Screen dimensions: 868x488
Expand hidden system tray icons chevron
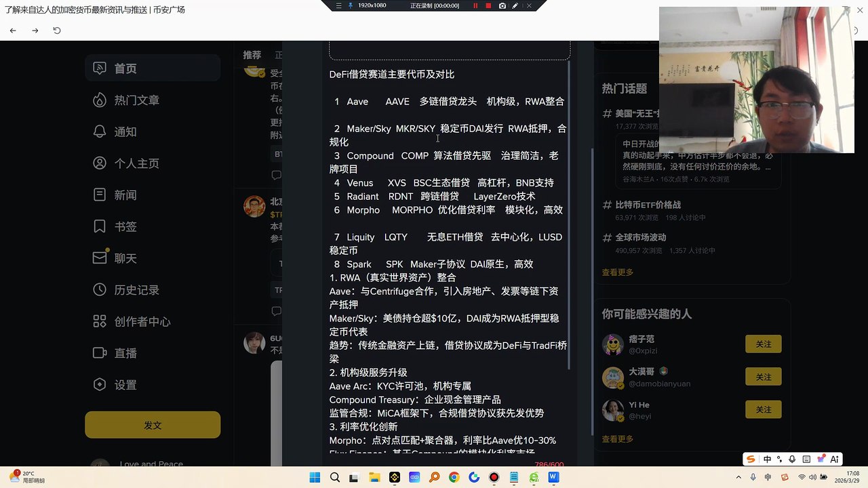[740, 478]
